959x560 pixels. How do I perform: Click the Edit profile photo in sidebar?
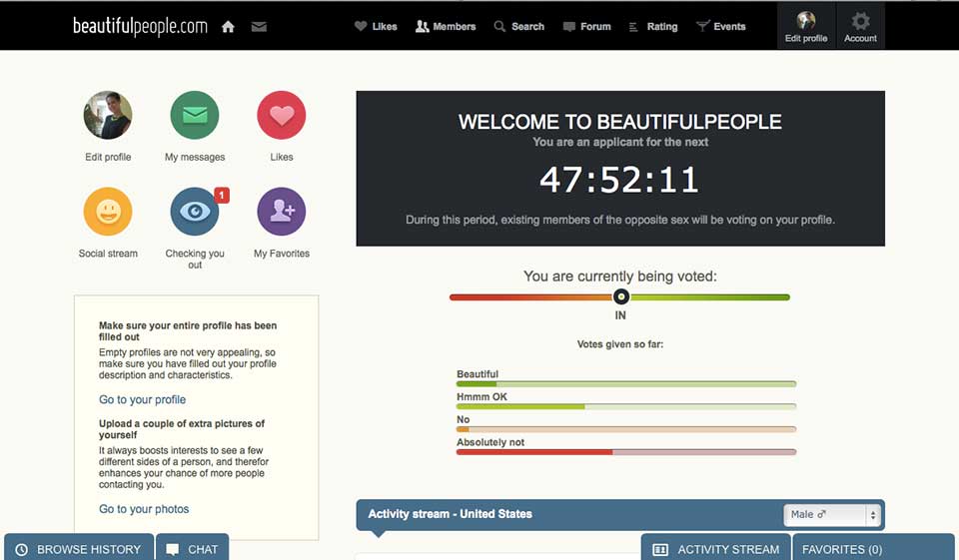[108, 116]
